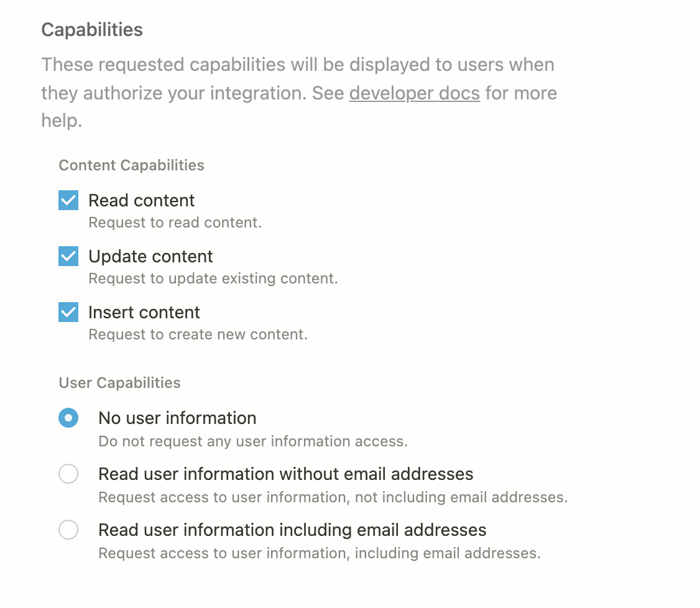Click label Read user information including email addresses
Viewport: 700px width, 608px height.
click(292, 530)
